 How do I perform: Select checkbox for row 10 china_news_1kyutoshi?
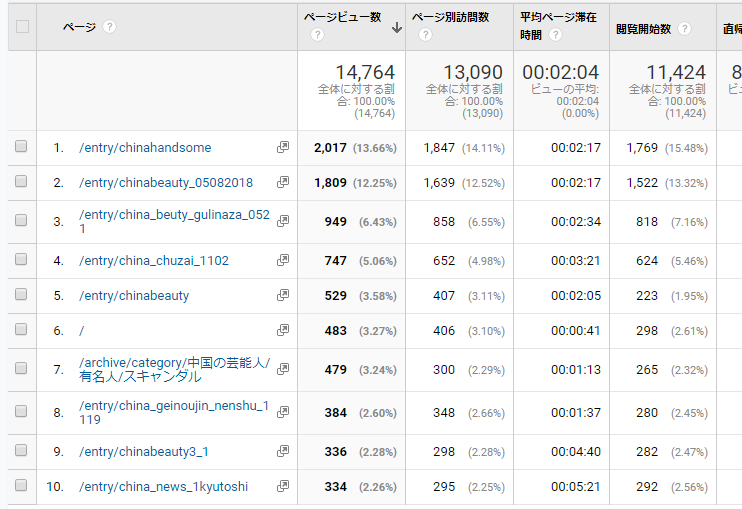[x=21, y=485]
